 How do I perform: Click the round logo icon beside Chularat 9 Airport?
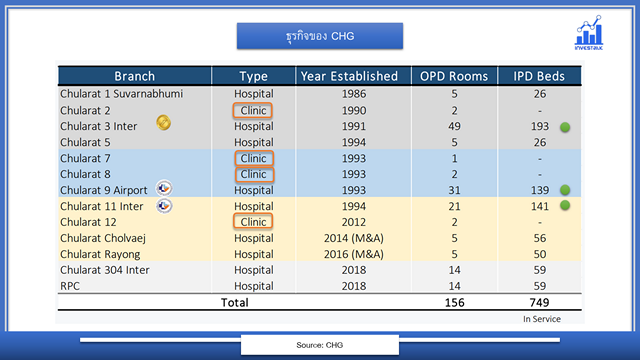click(164, 188)
